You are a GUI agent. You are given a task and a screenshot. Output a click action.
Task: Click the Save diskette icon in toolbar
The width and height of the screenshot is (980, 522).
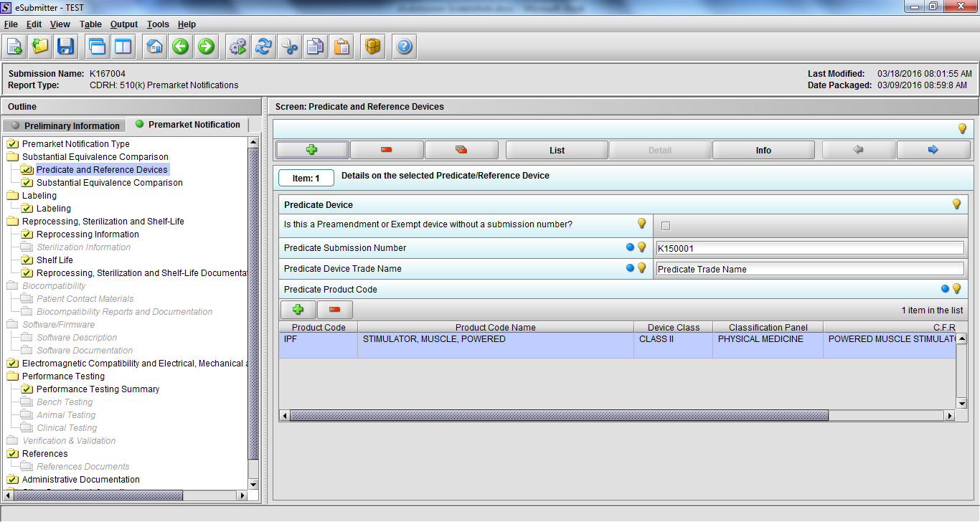click(x=66, y=47)
